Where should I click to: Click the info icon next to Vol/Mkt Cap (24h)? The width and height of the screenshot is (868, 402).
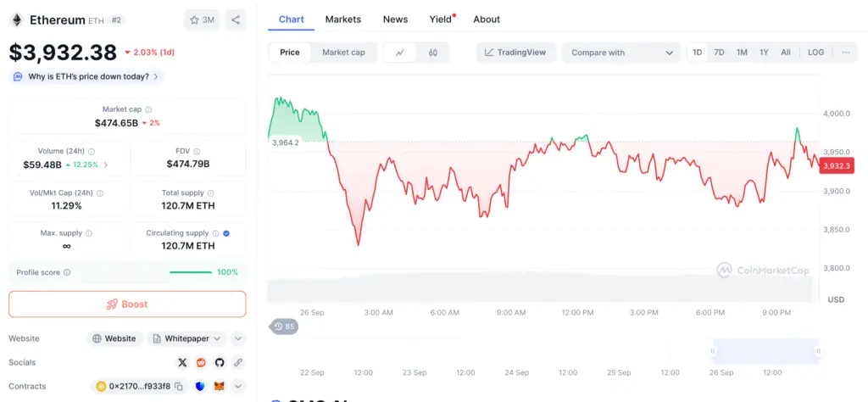tap(100, 193)
